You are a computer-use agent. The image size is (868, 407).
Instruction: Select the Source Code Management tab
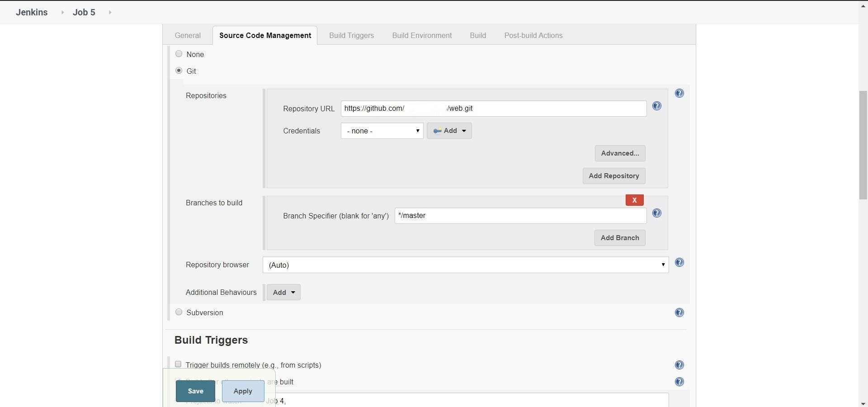click(x=265, y=35)
